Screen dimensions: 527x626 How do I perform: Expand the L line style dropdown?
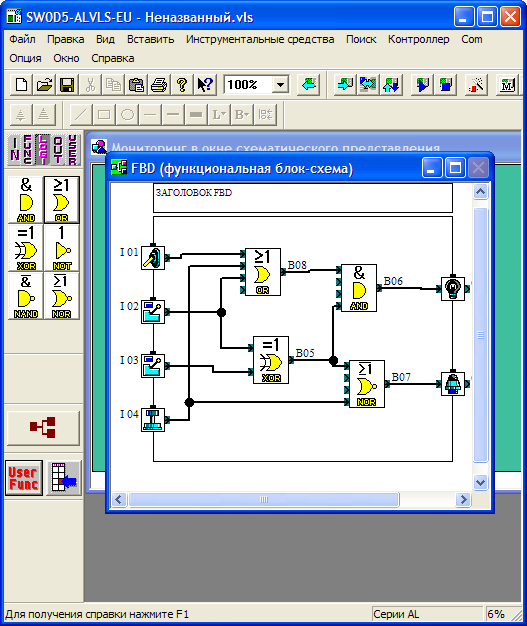[x=219, y=115]
